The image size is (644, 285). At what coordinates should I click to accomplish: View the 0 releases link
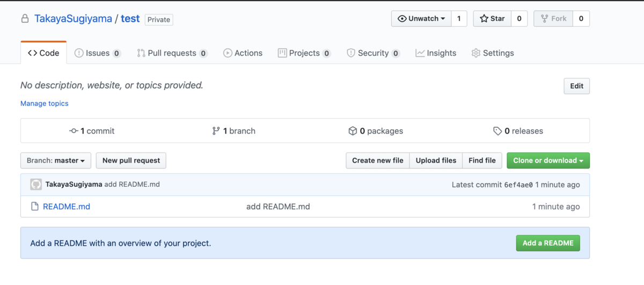click(518, 131)
